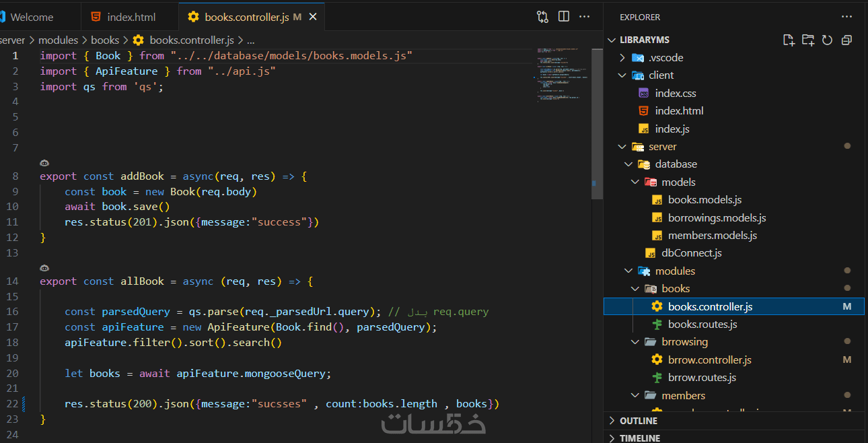
Task: Click the gear icon on books.controller.js tab
Action: pyautogui.click(x=194, y=17)
